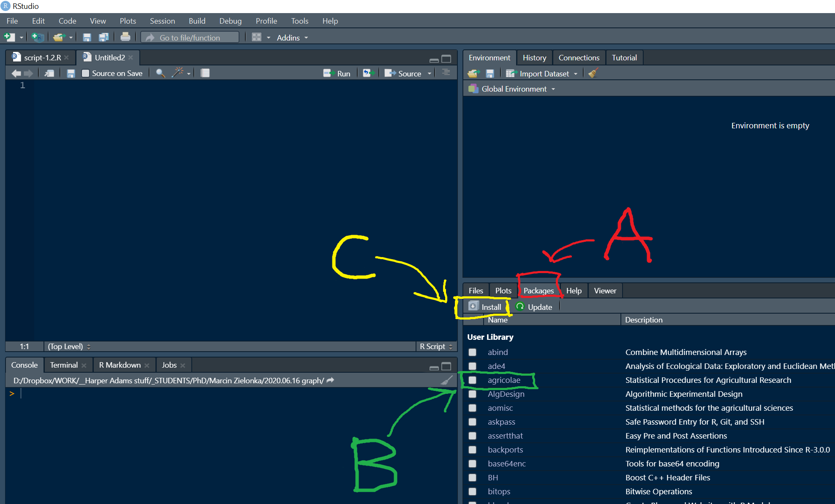Screen dimensions: 835x504
Task: Open the agricolae package link
Action: tap(504, 380)
